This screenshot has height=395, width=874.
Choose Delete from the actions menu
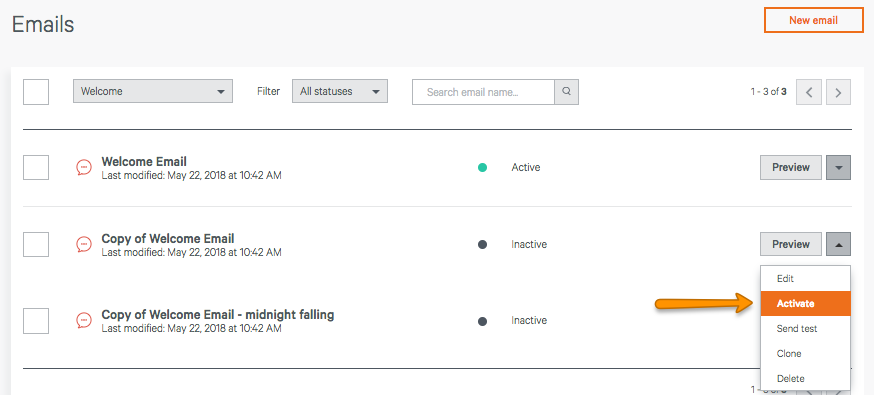coord(805,378)
